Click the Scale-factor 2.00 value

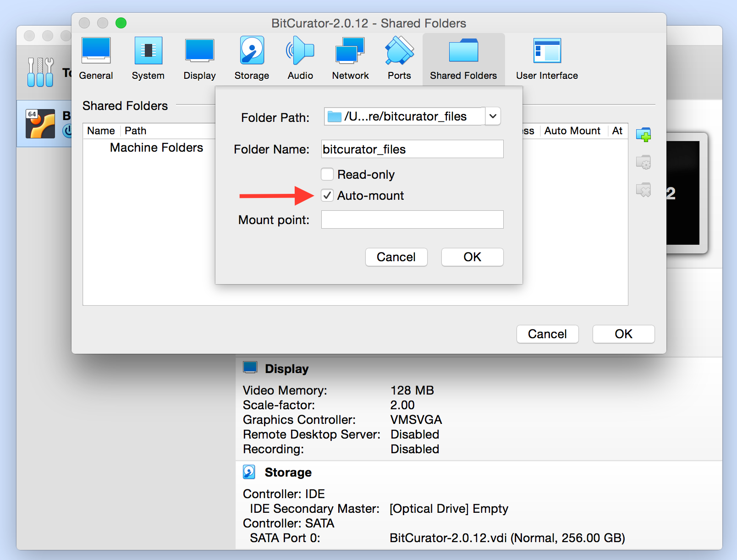point(402,405)
